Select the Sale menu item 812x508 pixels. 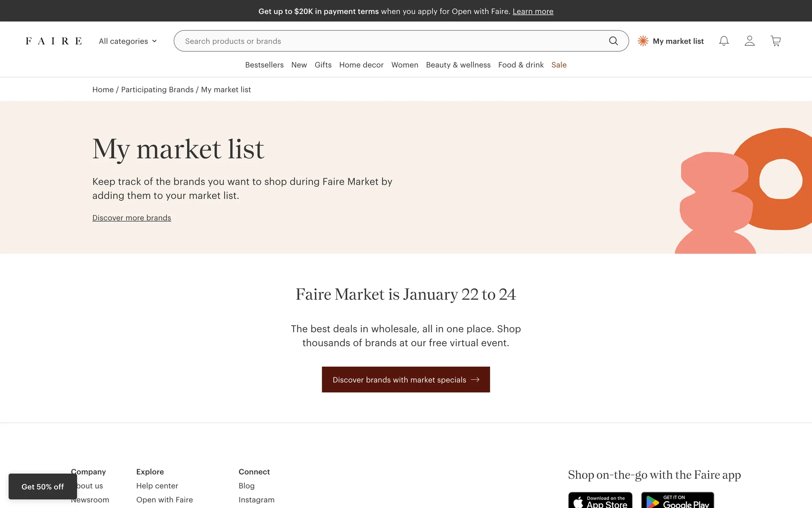tap(559, 65)
